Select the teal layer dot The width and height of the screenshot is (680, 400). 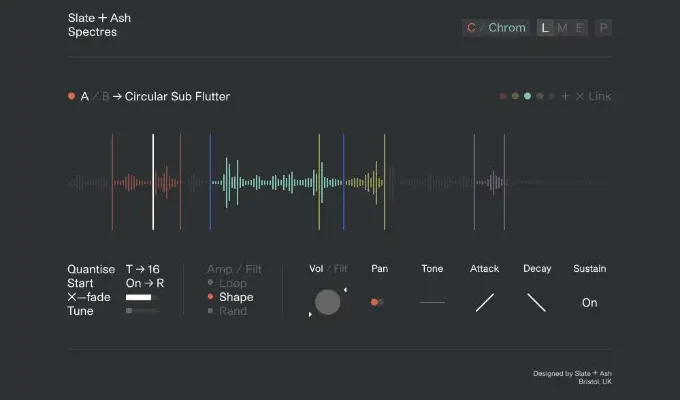point(527,97)
